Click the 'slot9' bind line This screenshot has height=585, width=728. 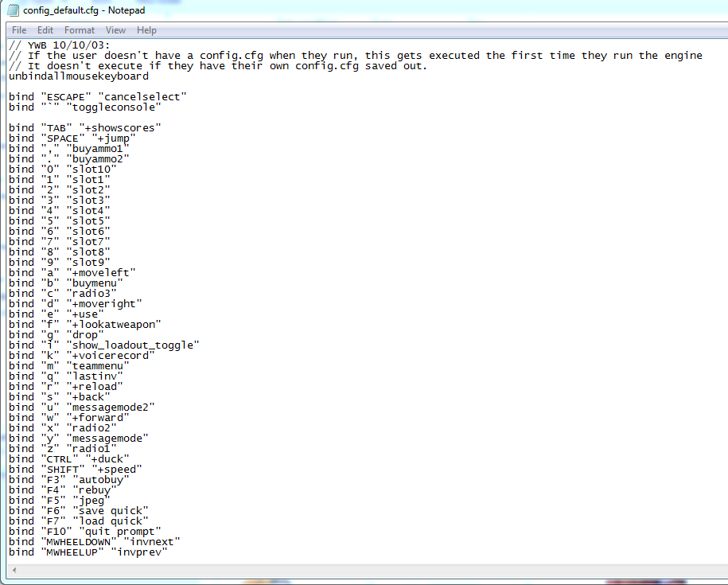tap(60, 263)
